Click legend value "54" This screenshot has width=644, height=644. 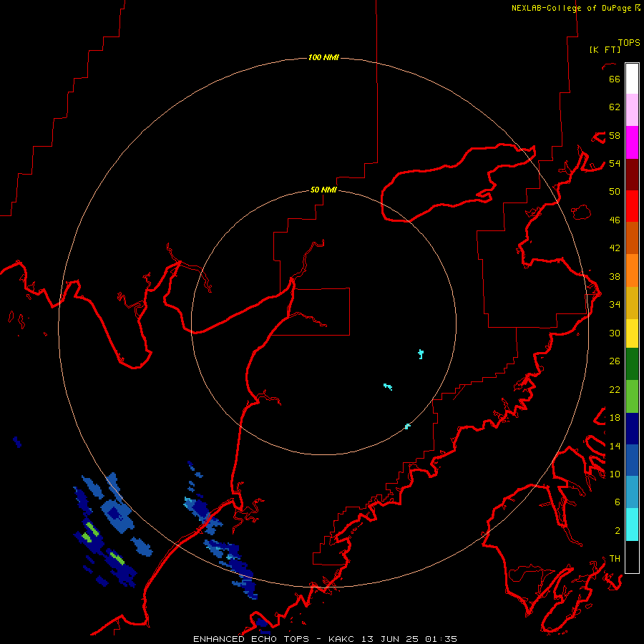point(615,163)
